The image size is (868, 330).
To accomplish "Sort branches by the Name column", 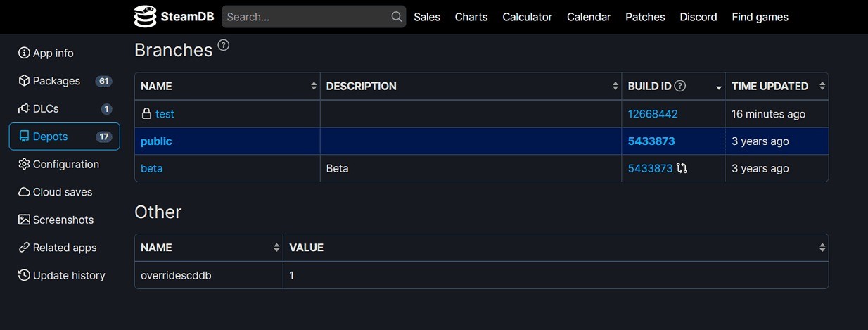I will 314,87.
